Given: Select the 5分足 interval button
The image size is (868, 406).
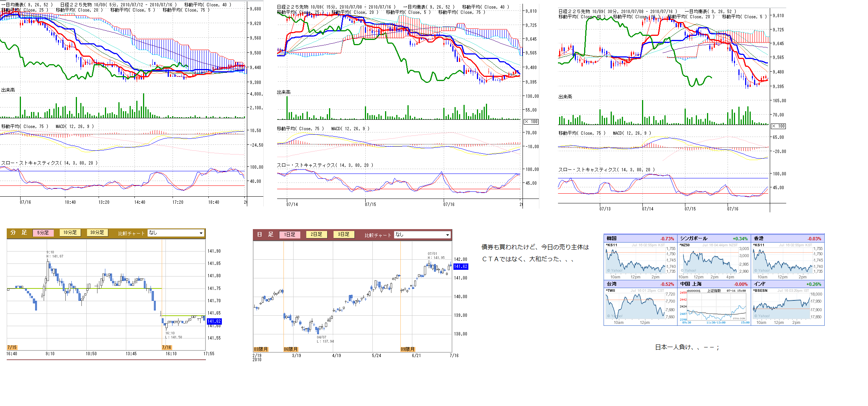Looking at the screenshot, I should [43, 233].
